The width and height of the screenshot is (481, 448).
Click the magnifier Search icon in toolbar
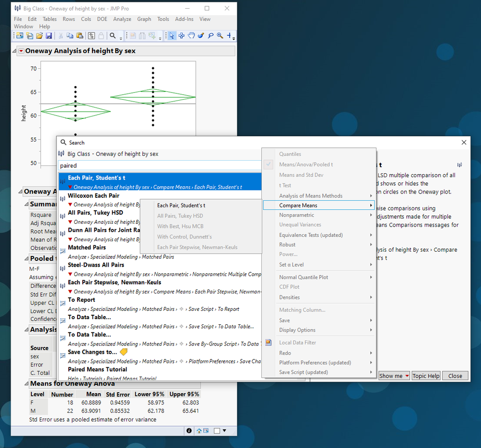113,36
